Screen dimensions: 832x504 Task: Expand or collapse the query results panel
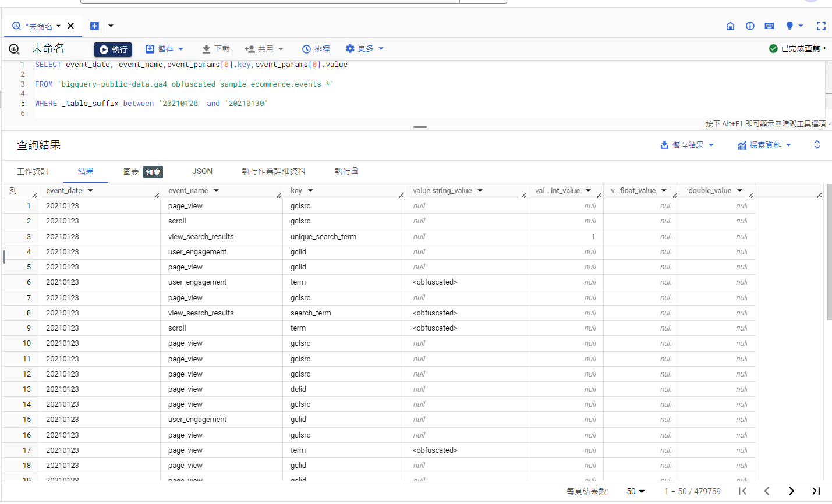817,145
